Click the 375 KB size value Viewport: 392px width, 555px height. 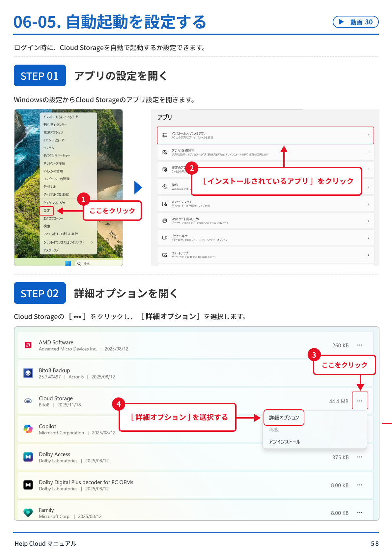point(340,457)
